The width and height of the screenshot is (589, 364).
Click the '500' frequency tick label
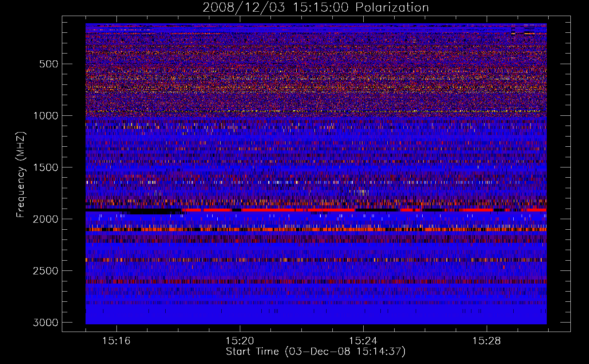(x=49, y=64)
